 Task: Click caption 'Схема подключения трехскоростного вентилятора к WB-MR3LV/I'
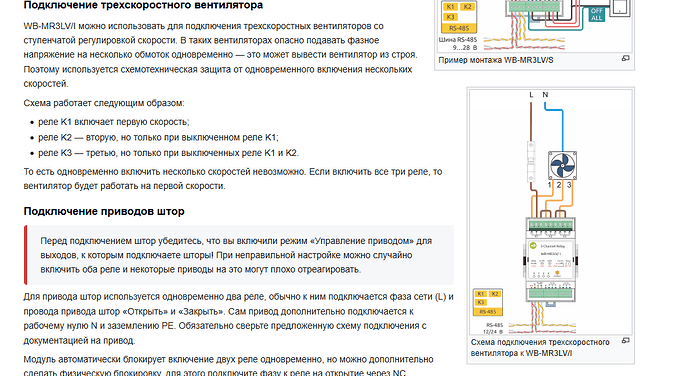540,348
